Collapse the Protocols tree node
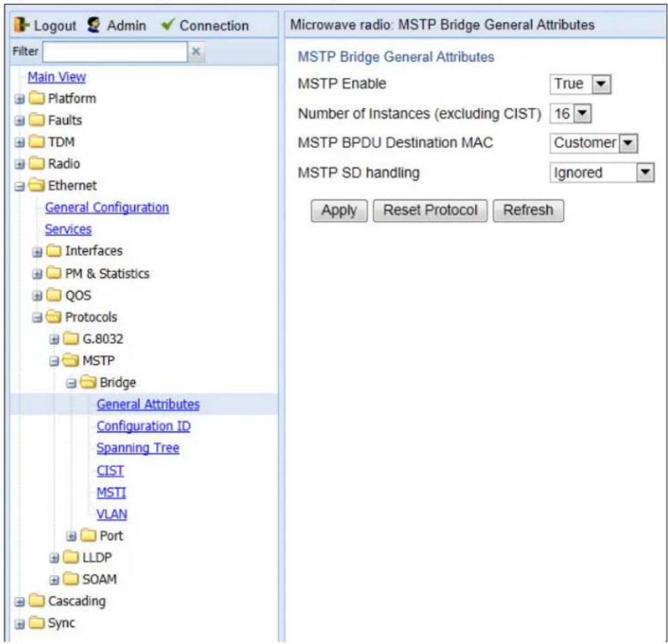This screenshot has height=644, width=668. (x=37, y=318)
